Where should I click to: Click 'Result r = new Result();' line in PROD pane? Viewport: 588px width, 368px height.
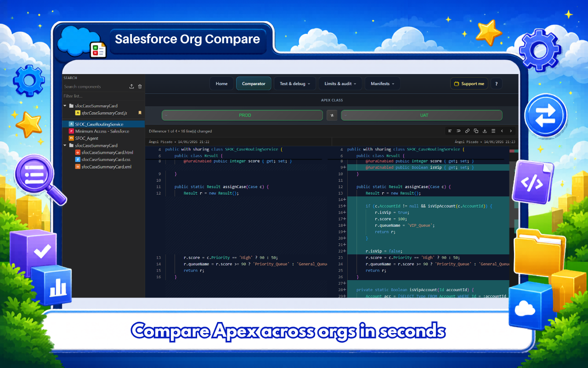pos(211,193)
